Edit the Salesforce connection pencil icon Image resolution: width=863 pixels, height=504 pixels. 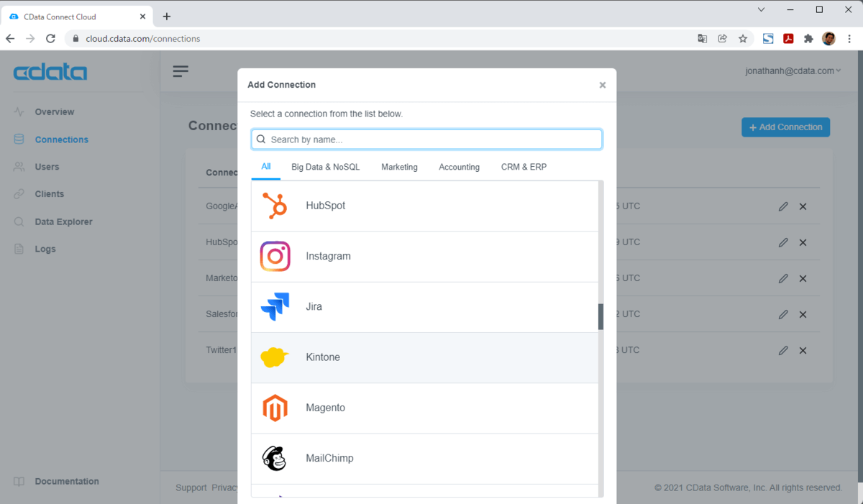(x=783, y=314)
